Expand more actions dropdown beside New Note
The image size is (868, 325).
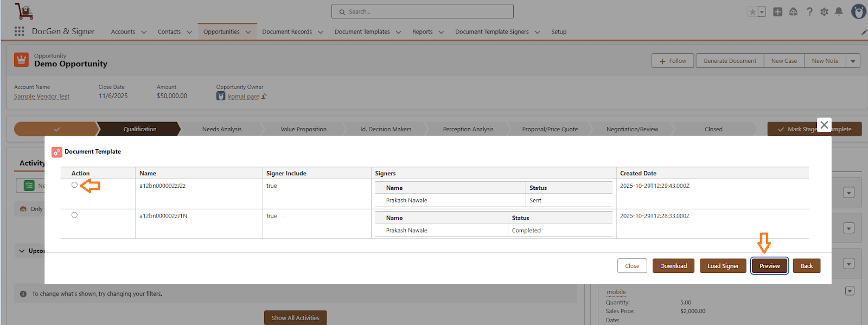pos(853,61)
